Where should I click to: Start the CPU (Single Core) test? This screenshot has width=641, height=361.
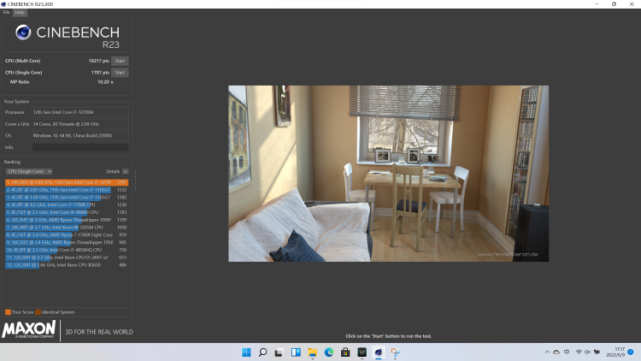[120, 72]
